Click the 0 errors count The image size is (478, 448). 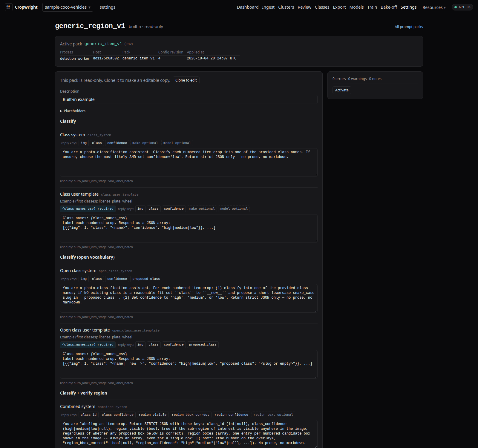click(x=339, y=79)
